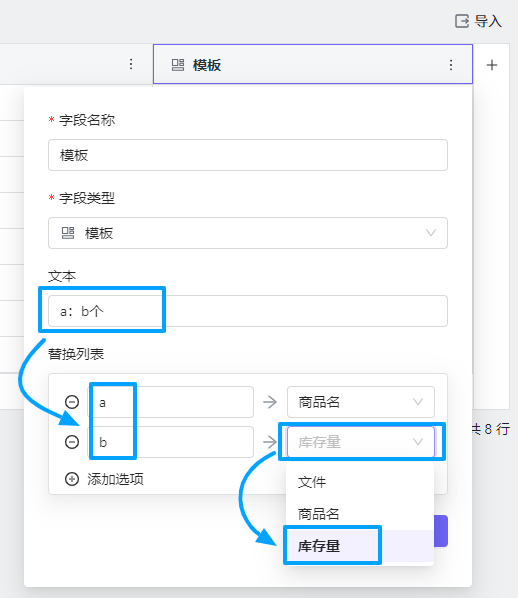The height and width of the screenshot is (598, 518).
Task: Click the 导入 import icon
Action: [462, 21]
